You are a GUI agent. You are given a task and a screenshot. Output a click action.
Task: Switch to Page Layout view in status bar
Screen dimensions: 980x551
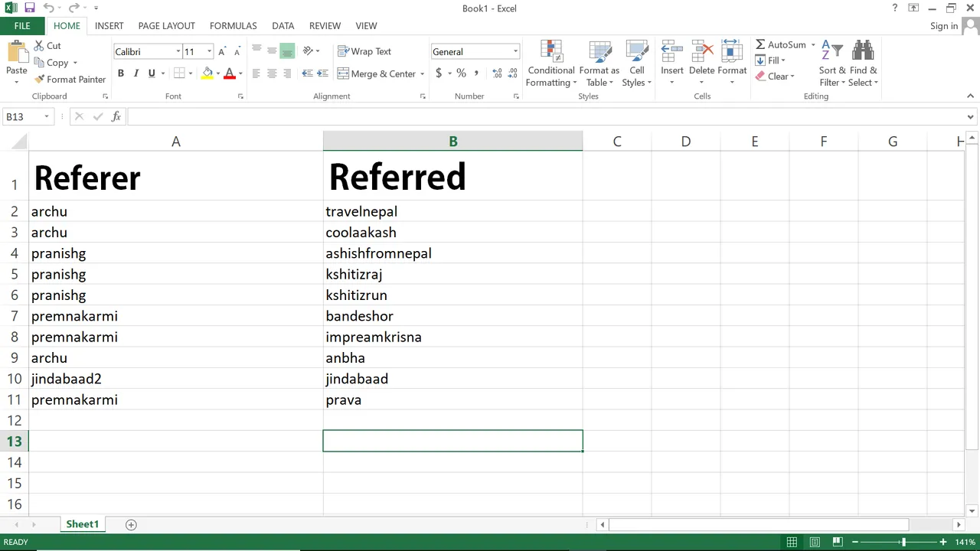(x=815, y=542)
